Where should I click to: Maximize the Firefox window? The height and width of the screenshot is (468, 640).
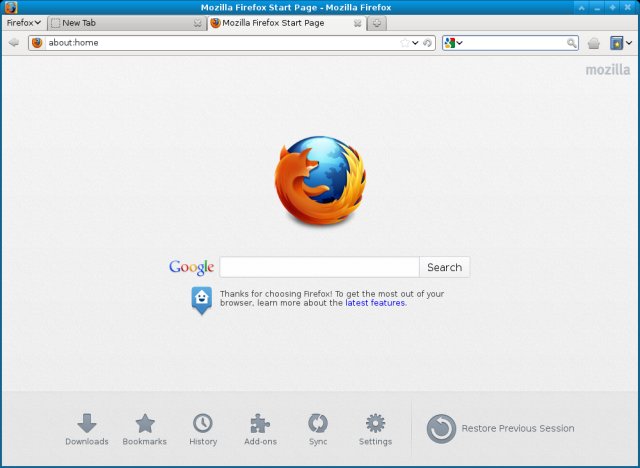click(612, 7)
